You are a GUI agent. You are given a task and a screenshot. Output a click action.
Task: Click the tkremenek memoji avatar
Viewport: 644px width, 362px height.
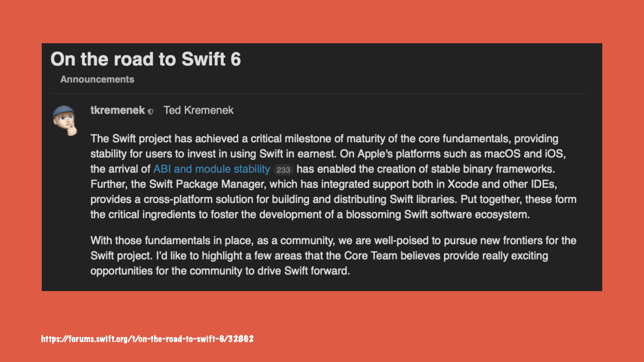pos(65,120)
